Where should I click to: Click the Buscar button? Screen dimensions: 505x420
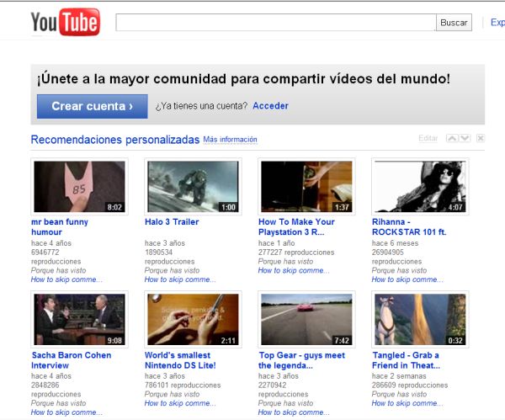click(x=454, y=22)
